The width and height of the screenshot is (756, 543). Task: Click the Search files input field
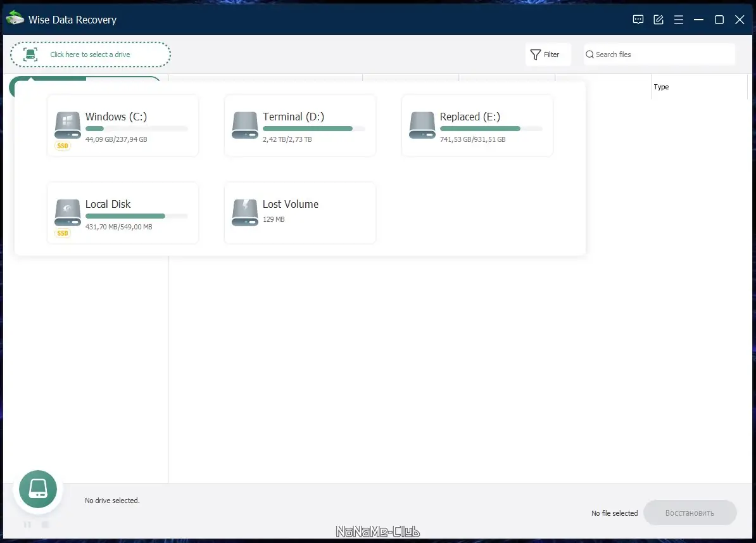click(x=659, y=54)
